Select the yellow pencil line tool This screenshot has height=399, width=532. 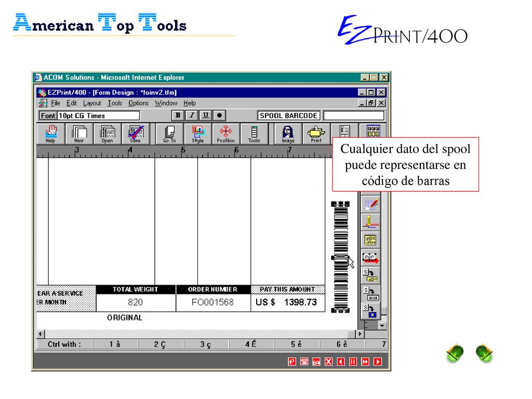point(370,222)
